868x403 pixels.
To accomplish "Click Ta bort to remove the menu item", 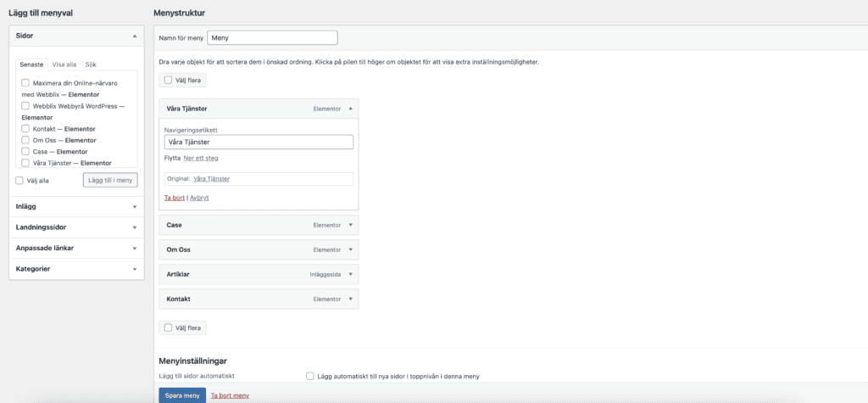I will coord(175,198).
